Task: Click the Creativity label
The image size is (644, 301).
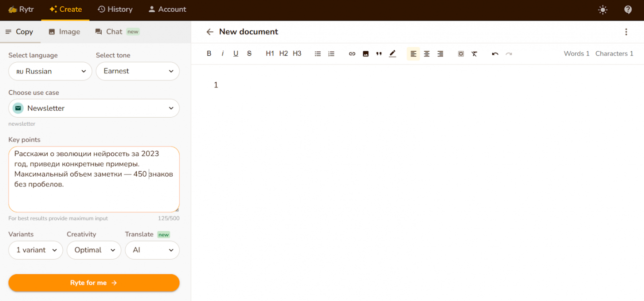Action: click(81, 234)
